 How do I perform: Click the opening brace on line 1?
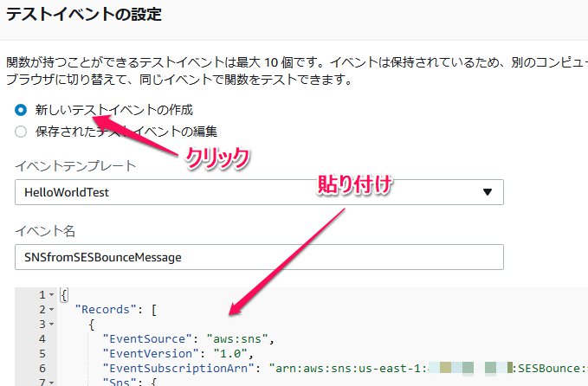[x=63, y=295]
